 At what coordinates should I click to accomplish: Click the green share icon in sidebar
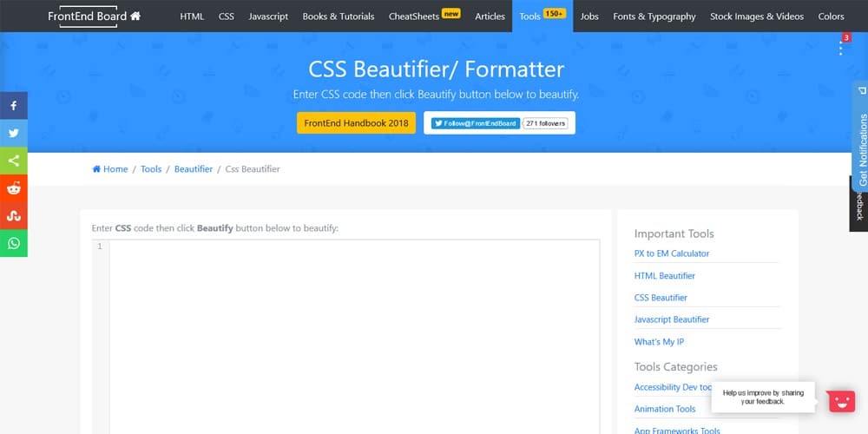[13, 161]
